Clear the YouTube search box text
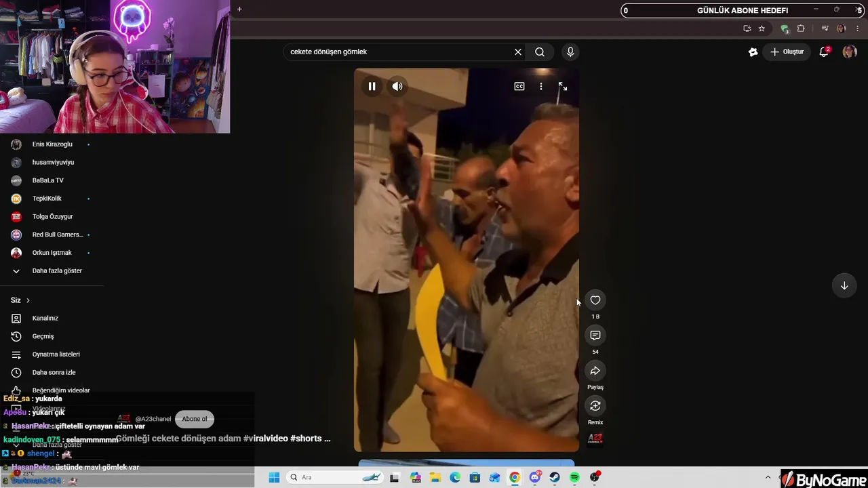 [x=518, y=52]
